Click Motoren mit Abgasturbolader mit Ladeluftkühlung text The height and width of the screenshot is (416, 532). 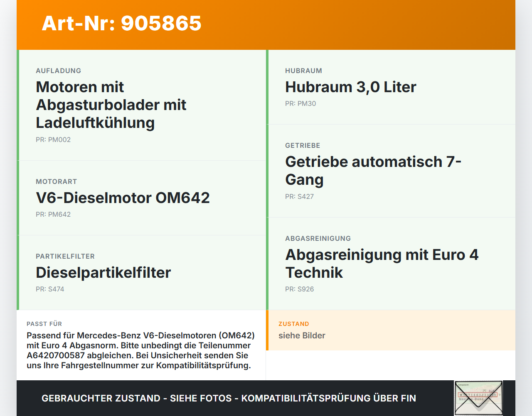tap(111, 105)
